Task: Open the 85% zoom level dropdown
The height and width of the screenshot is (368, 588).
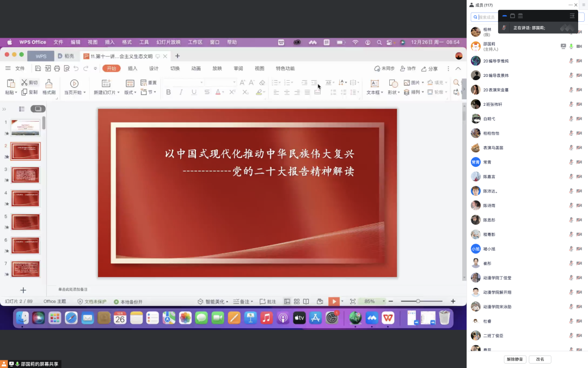Action: click(x=384, y=301)
